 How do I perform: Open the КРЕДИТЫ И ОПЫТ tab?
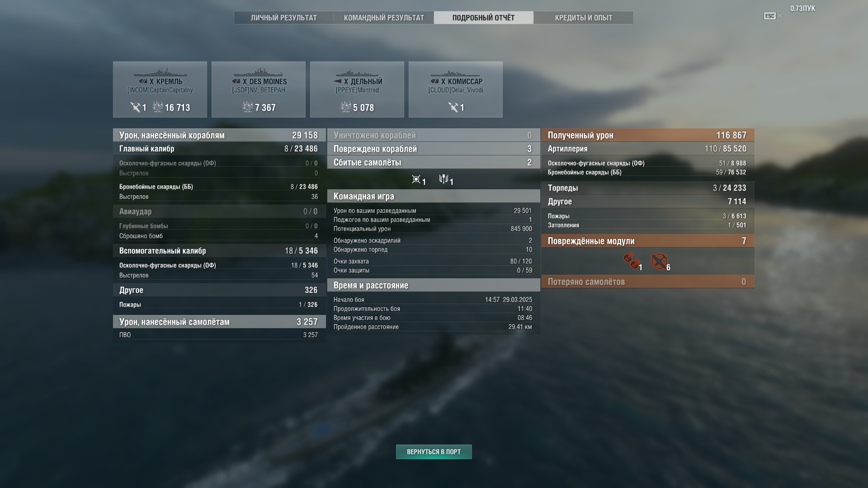point(584,18)
